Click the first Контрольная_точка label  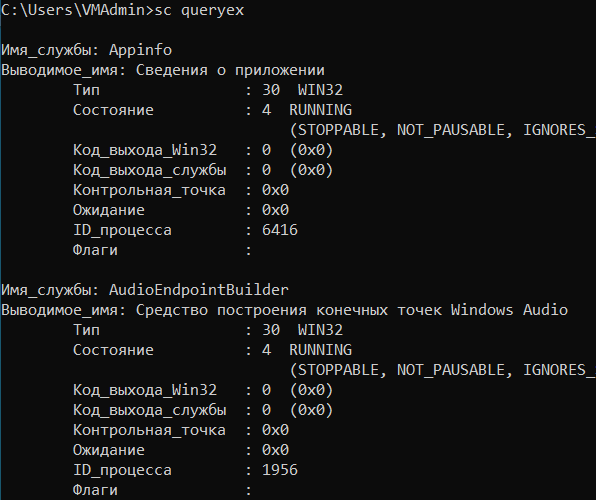pyautogui.click(x=149, y=190)
